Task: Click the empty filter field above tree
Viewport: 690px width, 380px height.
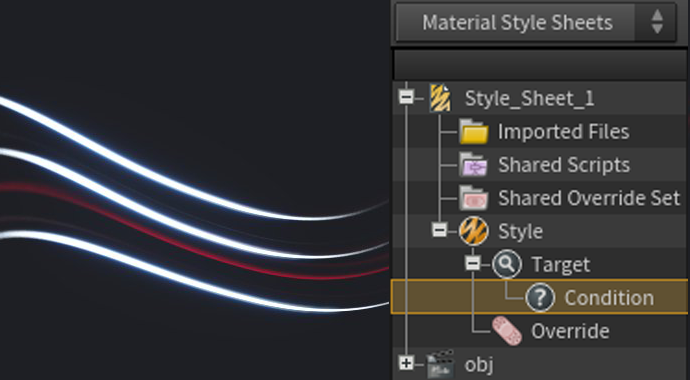Action: tap(540, 65)
